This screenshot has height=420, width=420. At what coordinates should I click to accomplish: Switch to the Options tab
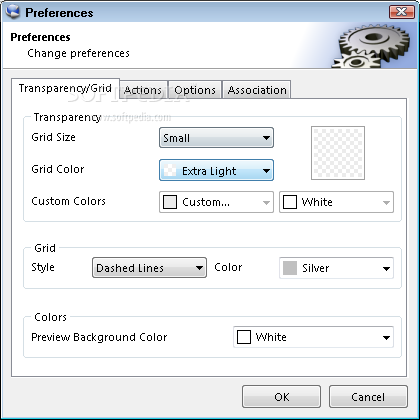195,90
